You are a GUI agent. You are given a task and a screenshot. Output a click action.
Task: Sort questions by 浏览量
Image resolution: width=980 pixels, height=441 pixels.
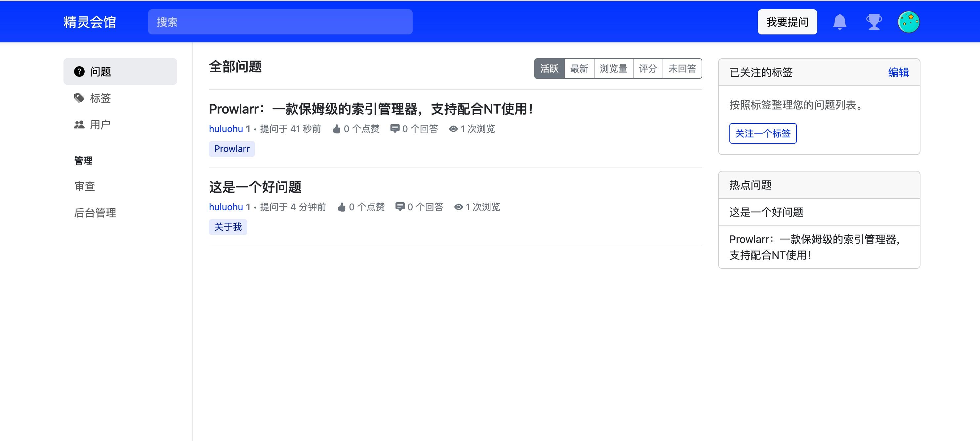click(613, 69)
